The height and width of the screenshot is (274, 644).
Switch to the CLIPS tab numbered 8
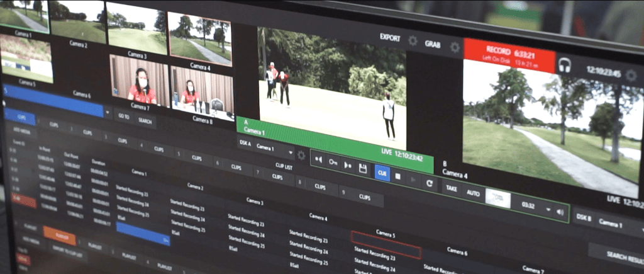(319, 187)
